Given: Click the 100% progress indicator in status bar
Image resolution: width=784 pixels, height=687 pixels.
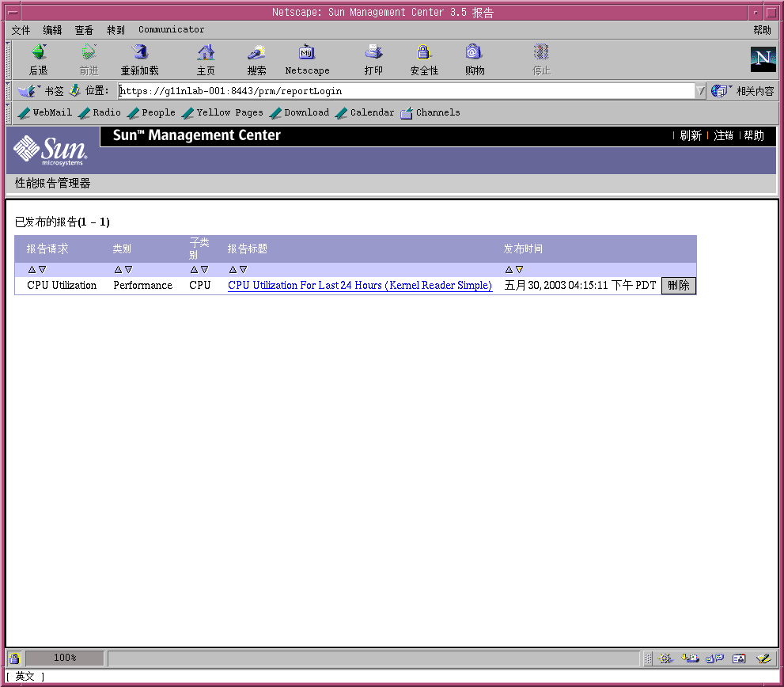Looking at the screenshot, I should tap(65, 658).
